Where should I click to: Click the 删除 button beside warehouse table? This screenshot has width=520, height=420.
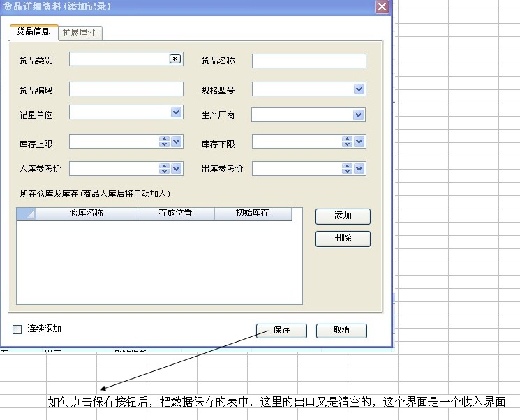tap(343, 239)
